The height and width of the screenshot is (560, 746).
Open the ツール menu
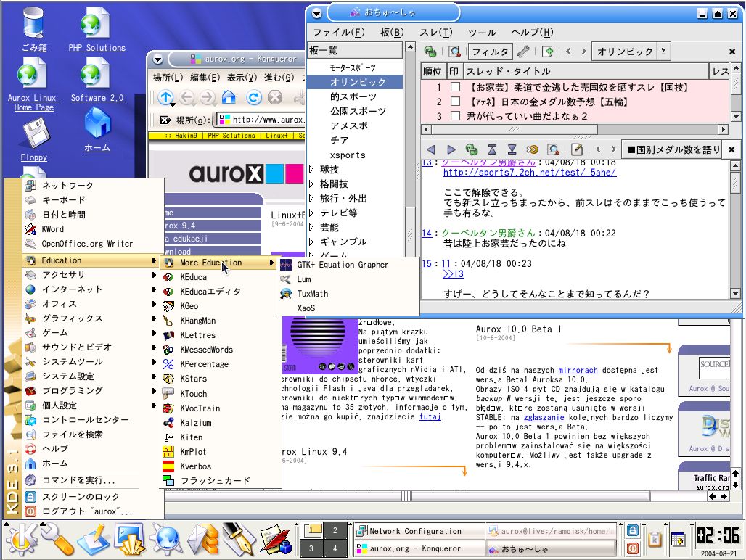(482, 33)
